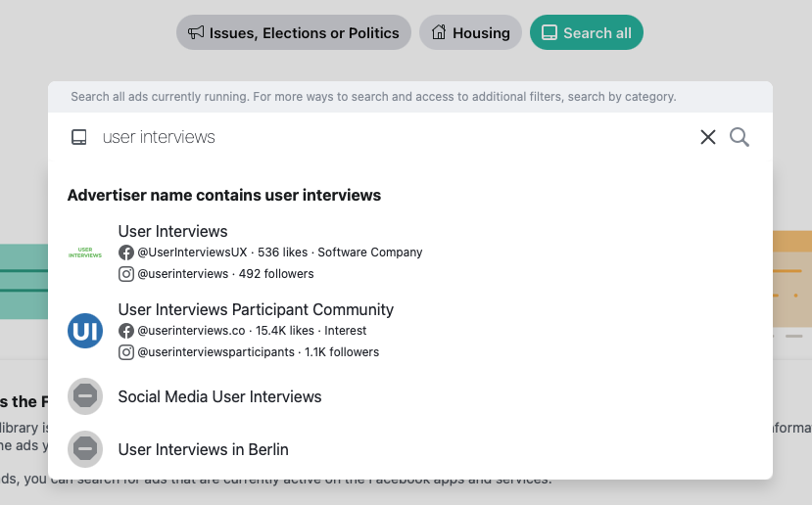Choose the Social Media User Interviews result
The image size is (812, 505).
click(x=219, y=397)
